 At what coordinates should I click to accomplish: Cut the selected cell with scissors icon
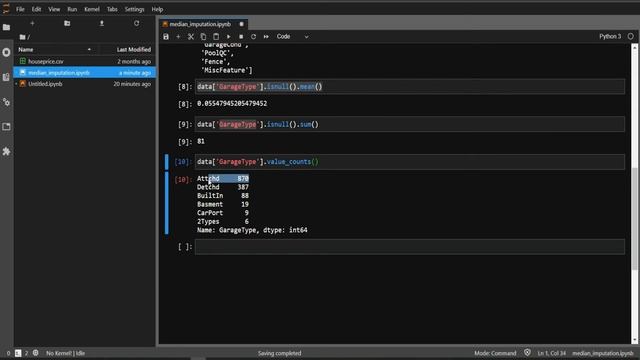click(x=191, y=37)
